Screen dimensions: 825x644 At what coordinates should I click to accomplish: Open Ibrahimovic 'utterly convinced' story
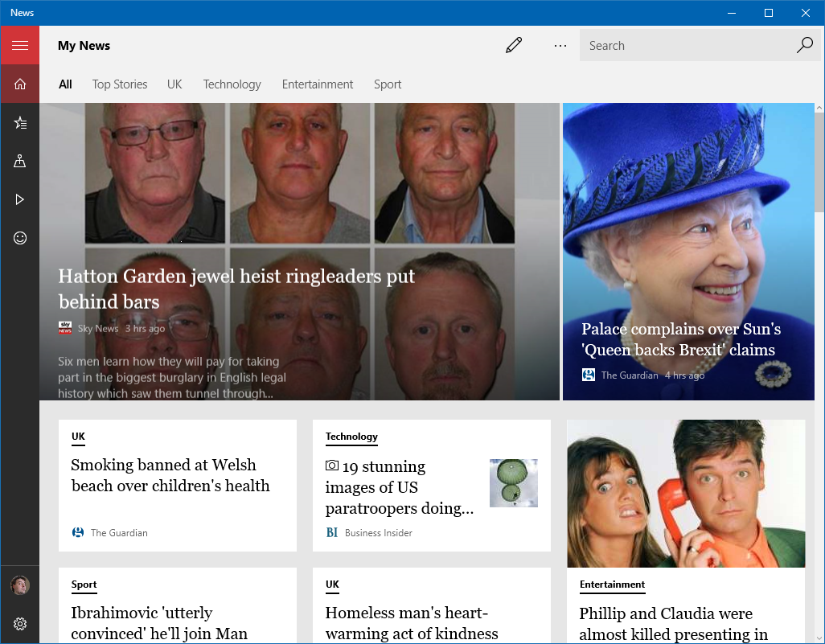[x=159, y=623]
